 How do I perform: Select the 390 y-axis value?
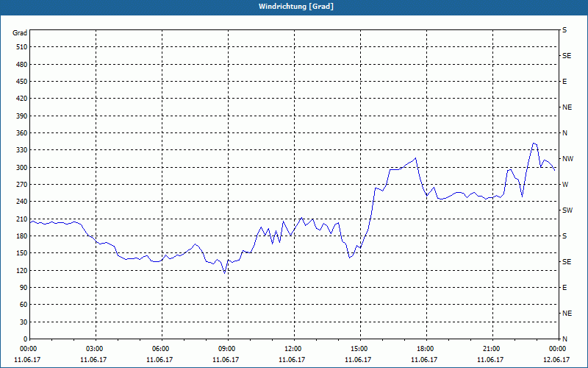(x=22, y=116)
